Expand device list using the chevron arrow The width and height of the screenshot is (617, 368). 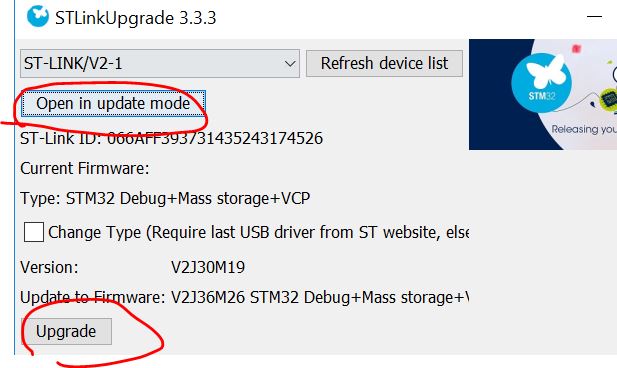(290, 64)
